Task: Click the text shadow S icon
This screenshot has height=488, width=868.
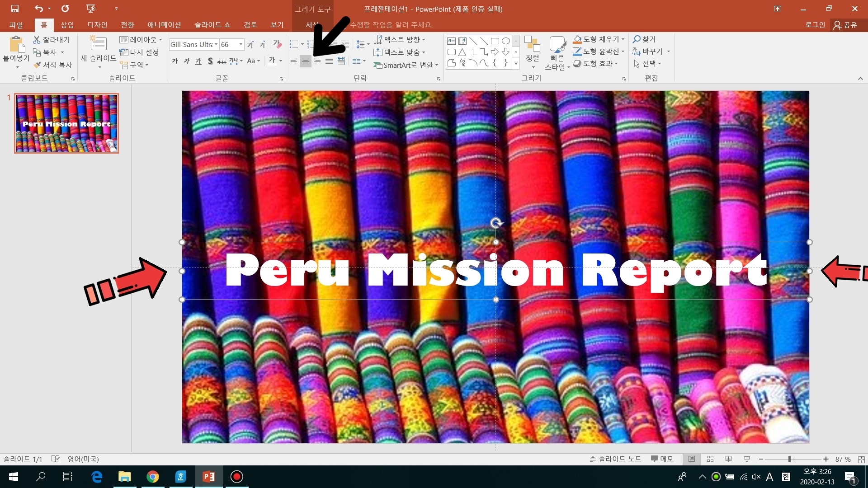Action: click(x=210, y=61)
